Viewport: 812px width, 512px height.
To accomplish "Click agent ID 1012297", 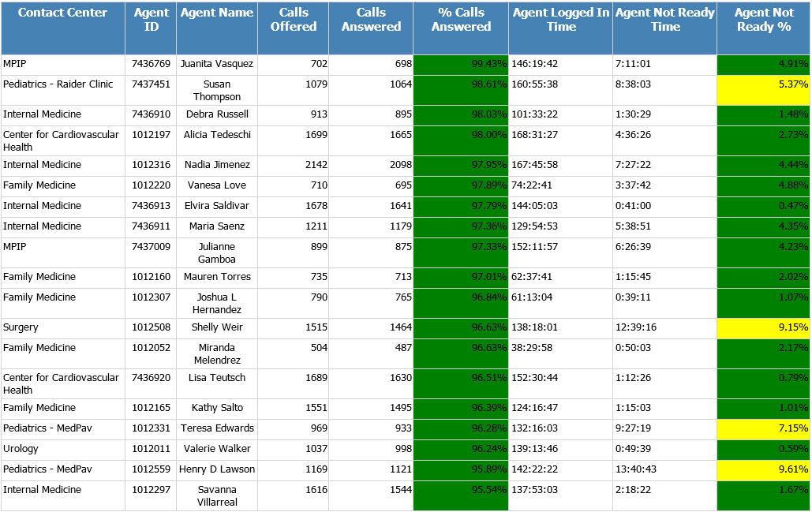I will click(x=151, y=495).
